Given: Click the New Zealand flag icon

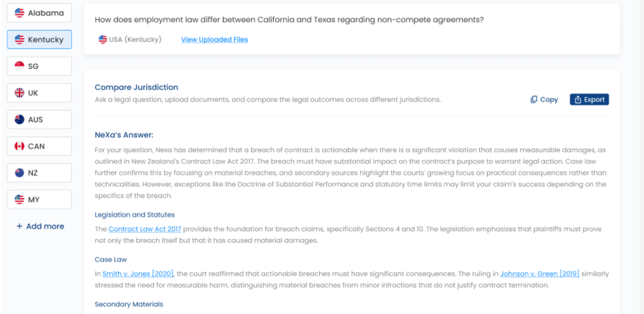Looking at the screenshot, I should 19,173.
